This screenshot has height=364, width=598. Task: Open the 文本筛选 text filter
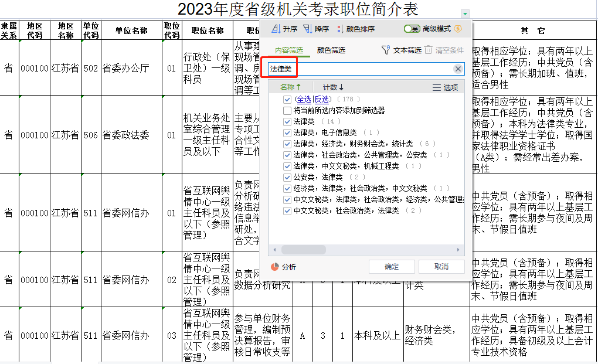point(401,50)
